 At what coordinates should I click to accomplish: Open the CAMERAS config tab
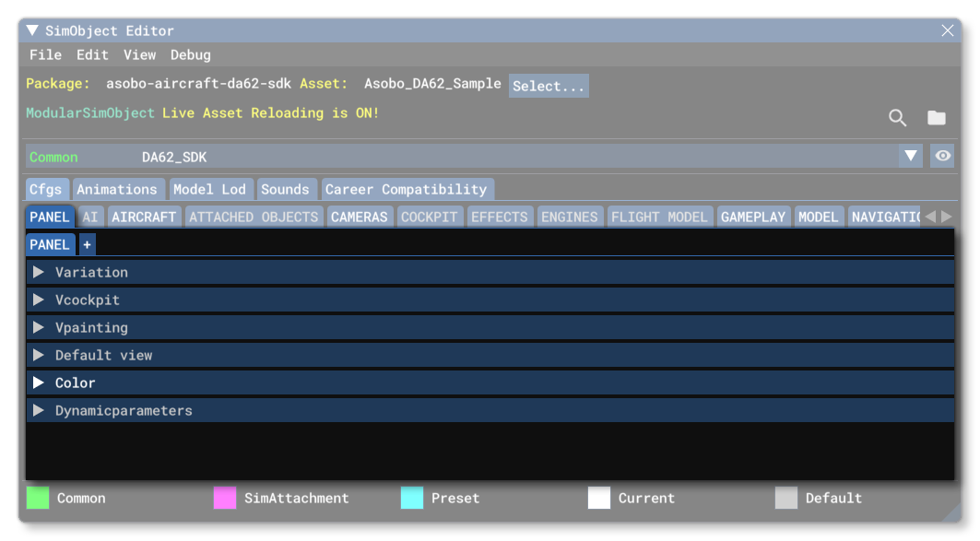coord(360,217)
